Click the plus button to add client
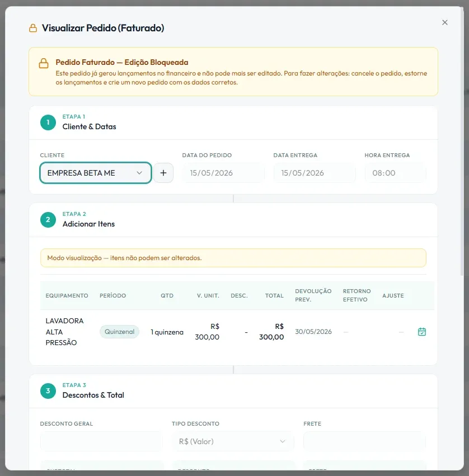 [163, 173]
